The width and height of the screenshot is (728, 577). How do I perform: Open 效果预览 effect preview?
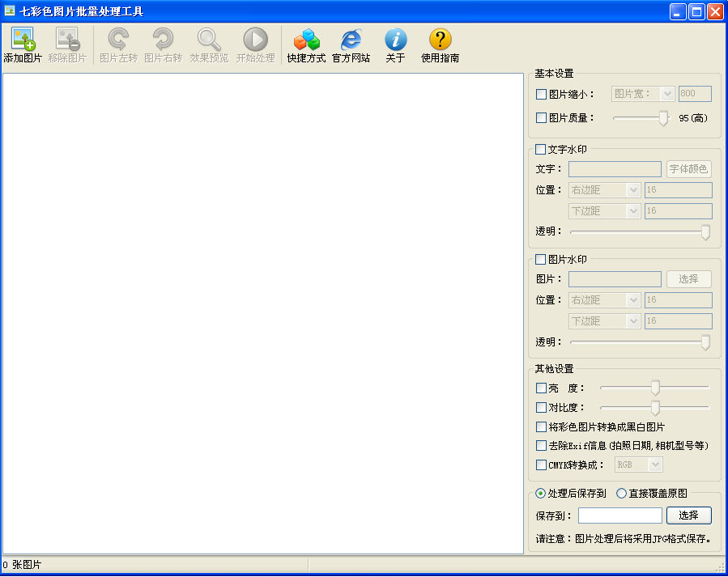point(209,44)
